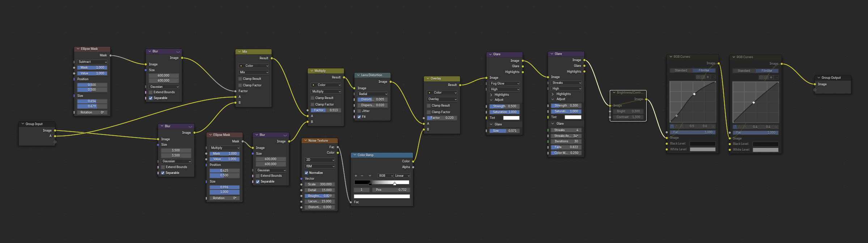Screen dimensions: 868x243
Task: Click preview icon in top Blur node header
Action: [x=178, y=52]
